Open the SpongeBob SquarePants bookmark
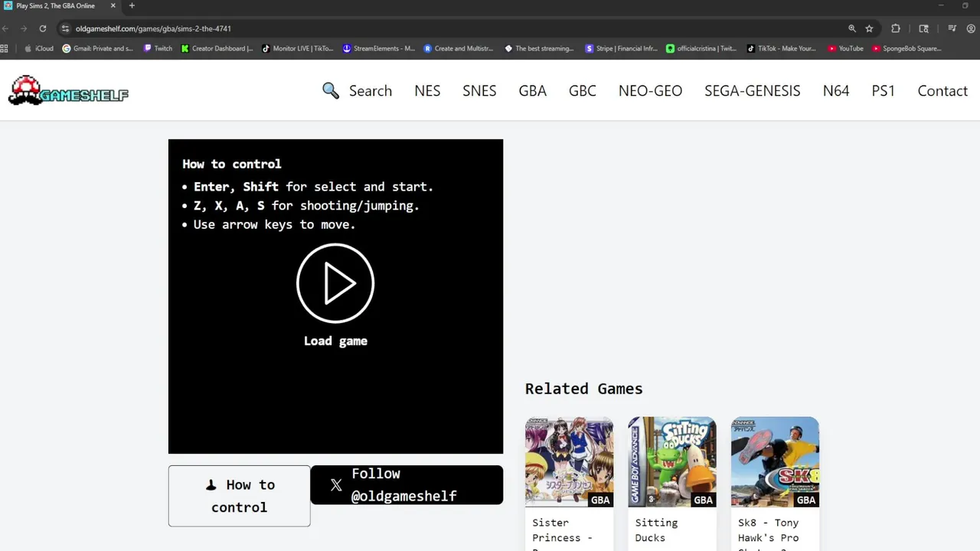This screenshot has width=980, height=551. click(x=906, y=48)
